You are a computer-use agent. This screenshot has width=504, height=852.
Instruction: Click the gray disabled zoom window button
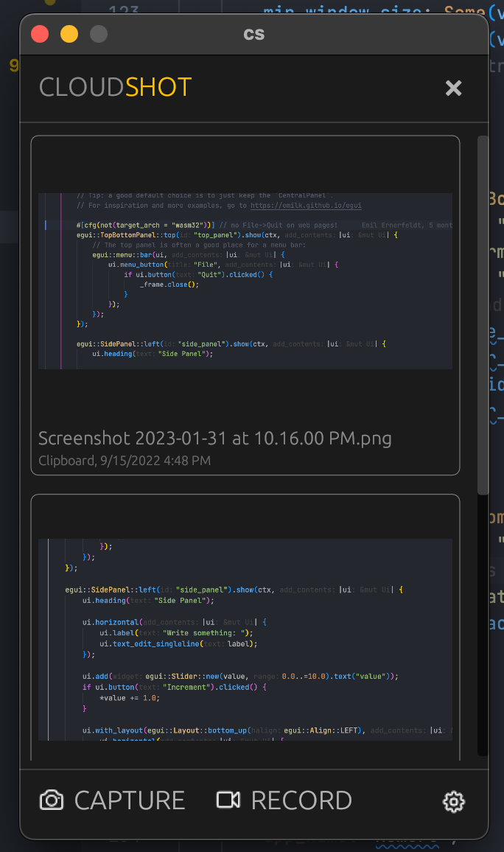[98, 34]
